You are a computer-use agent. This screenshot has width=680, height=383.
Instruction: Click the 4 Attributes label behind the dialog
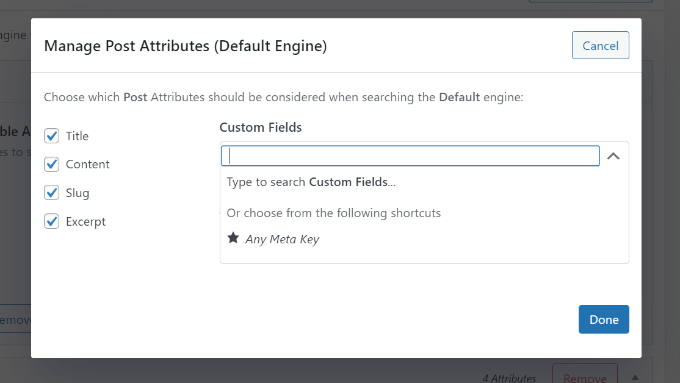[x=509, y=378]
